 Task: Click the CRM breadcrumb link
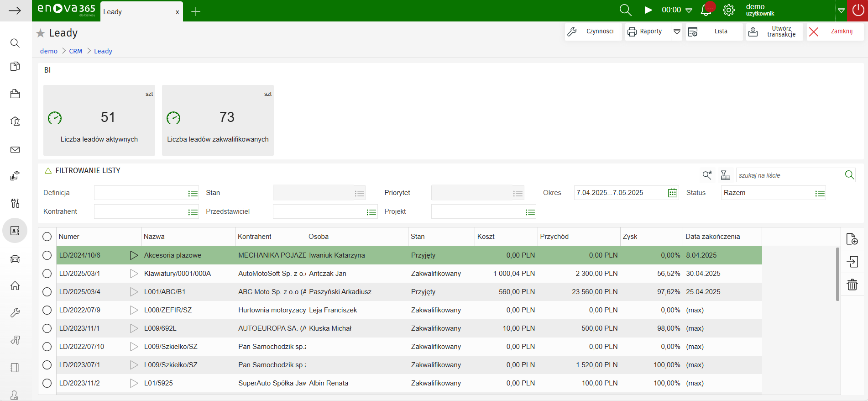76,51
